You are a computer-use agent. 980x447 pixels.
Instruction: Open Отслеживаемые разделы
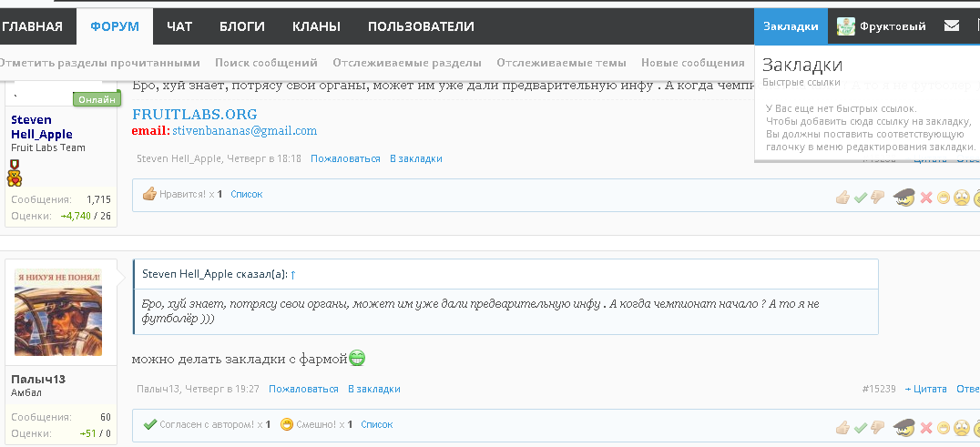click(407, 63)
